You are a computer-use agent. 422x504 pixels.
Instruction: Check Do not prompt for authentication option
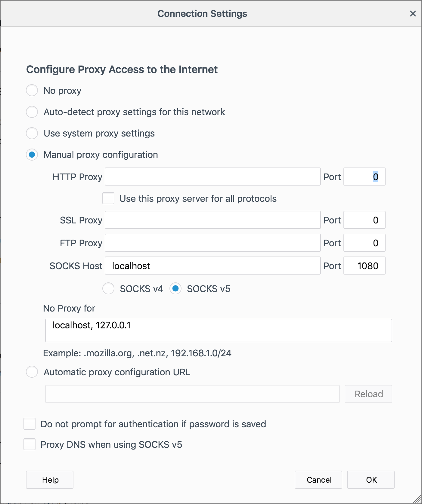(x=29, y=424)
